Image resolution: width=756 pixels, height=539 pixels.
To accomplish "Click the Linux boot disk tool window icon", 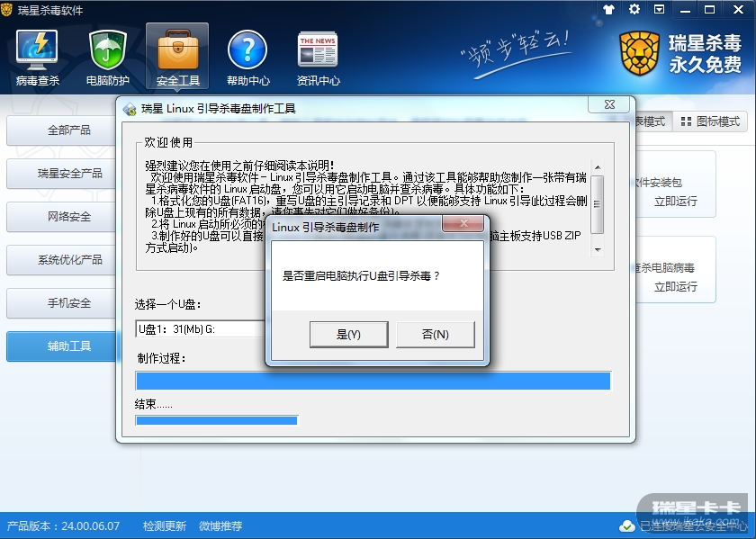I will [130, 110].
